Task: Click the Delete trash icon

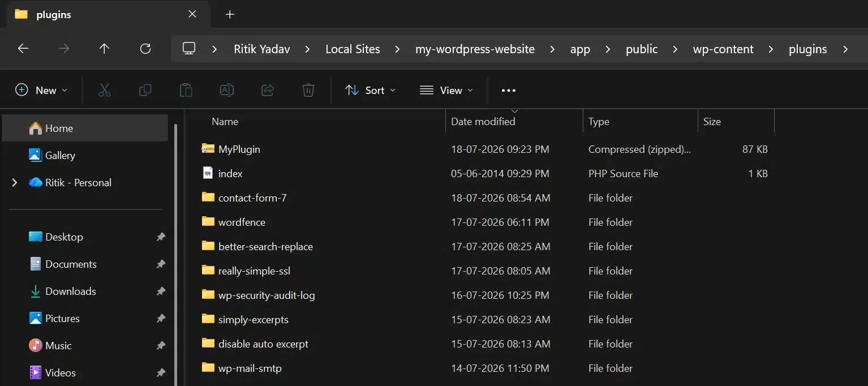Action: [308, 90]
